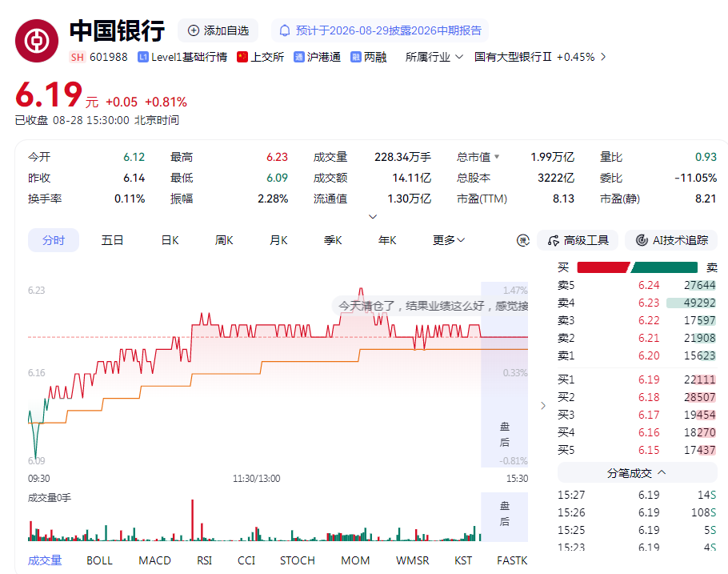
Task: Click the Bank of China logo
Action: click(37, 41)
